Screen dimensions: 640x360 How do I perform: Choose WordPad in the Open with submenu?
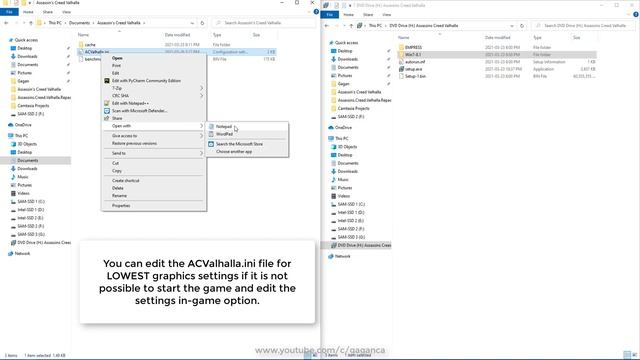coord(224,134)
